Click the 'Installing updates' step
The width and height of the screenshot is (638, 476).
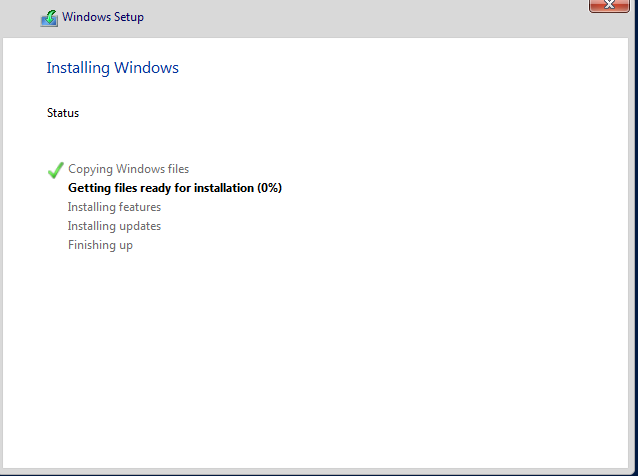pos(114,226)
